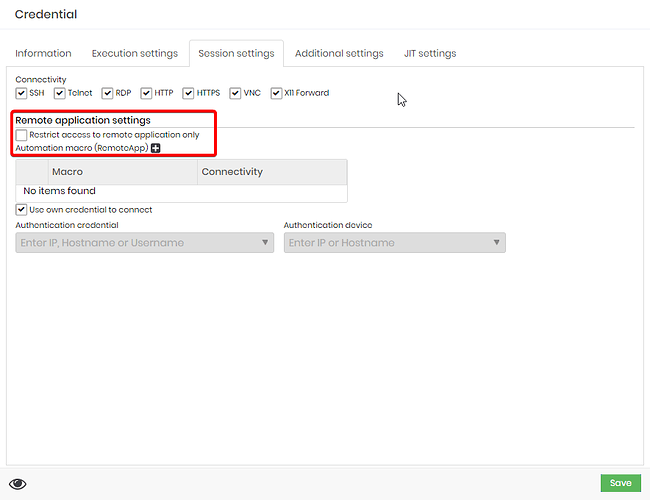Toggle the SSH connectivity checkbox
This screenshot has height=500, width=650.
21,93
